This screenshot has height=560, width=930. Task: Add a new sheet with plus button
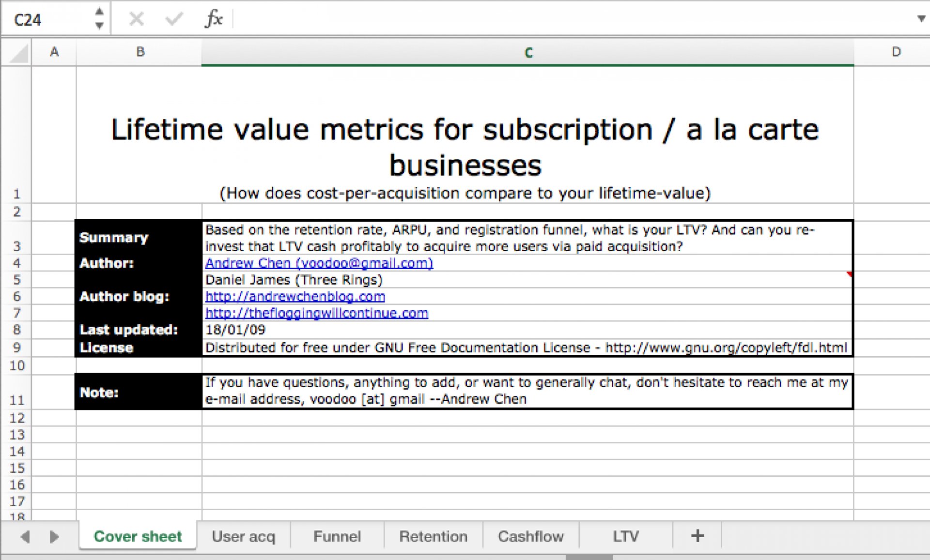tap(697, 536)
